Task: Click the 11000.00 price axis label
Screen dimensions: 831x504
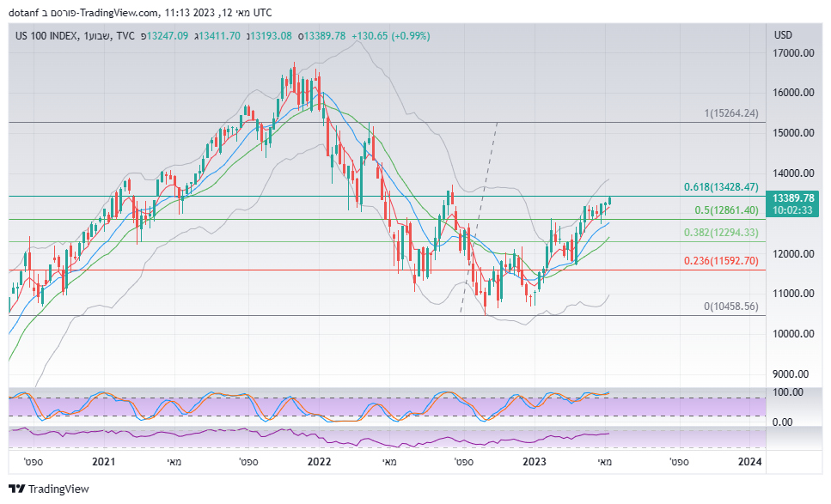Action: pos(793,294)
